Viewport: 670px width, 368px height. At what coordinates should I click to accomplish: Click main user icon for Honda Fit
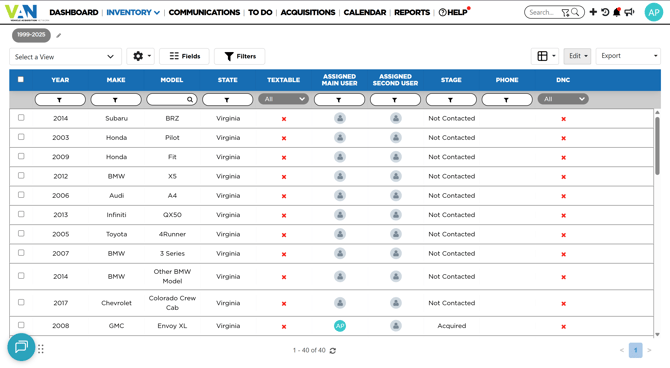340,157
